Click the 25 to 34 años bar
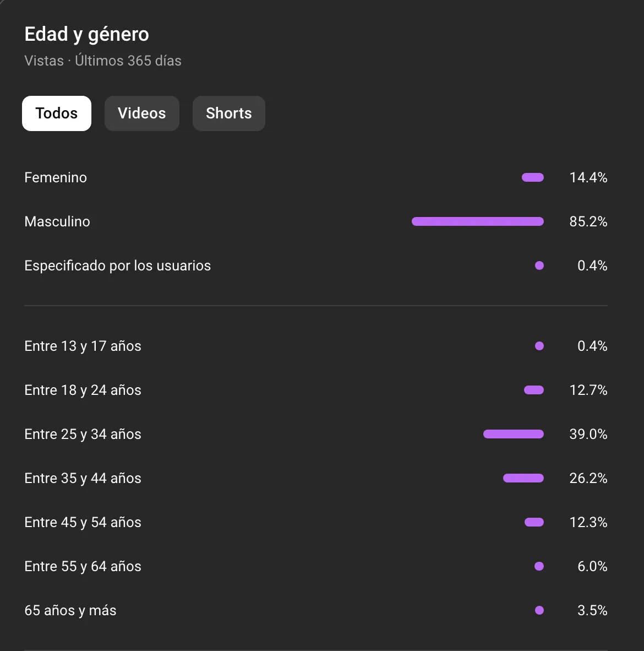The width and height of the screenshot is (644, 651). [513, 434]
